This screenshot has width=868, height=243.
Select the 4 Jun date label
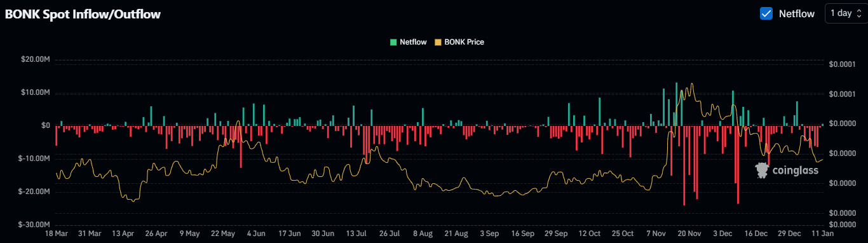(256, 233)
